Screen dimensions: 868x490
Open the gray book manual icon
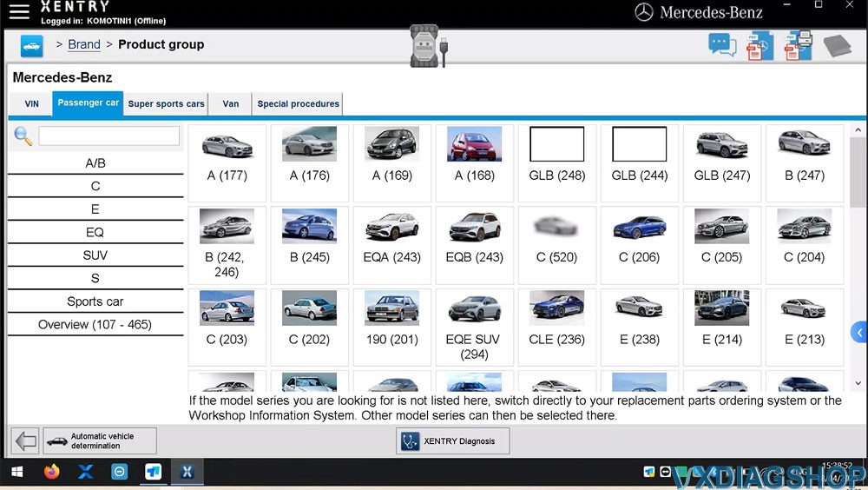tap(837, 45)
